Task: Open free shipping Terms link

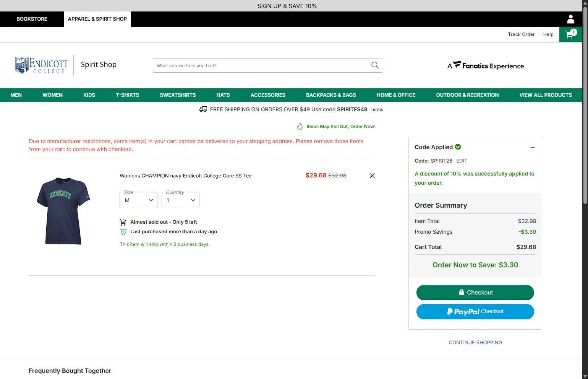Action: click(376, 110)
